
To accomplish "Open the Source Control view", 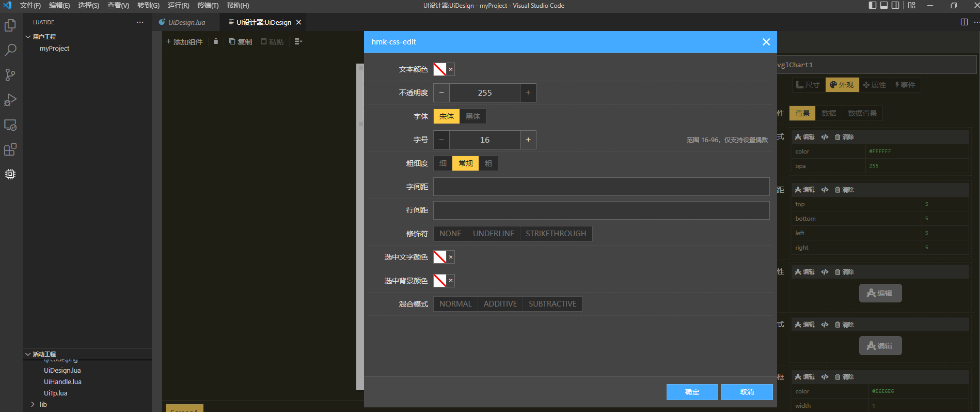I will [x=10, y=75].
